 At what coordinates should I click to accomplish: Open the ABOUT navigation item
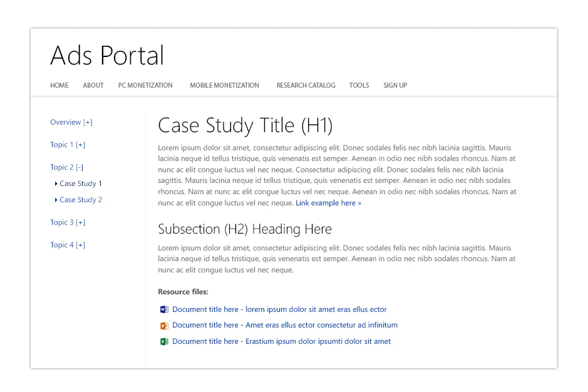click(x=93, y=85)
